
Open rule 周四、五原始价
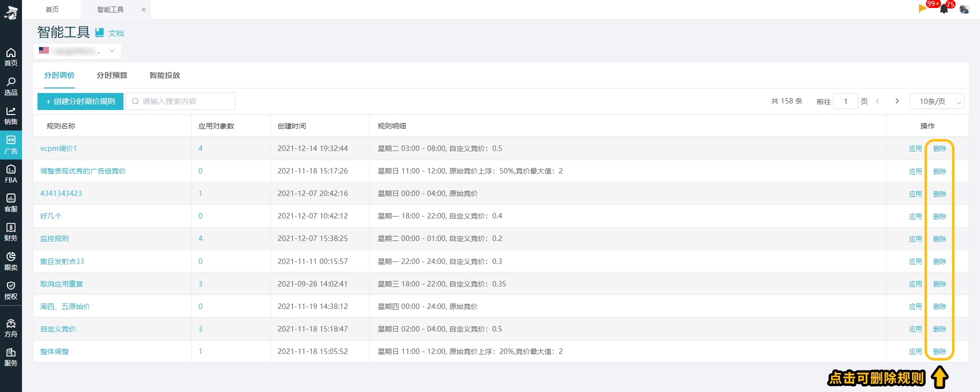pyautogui.click(x=65, y=306)
